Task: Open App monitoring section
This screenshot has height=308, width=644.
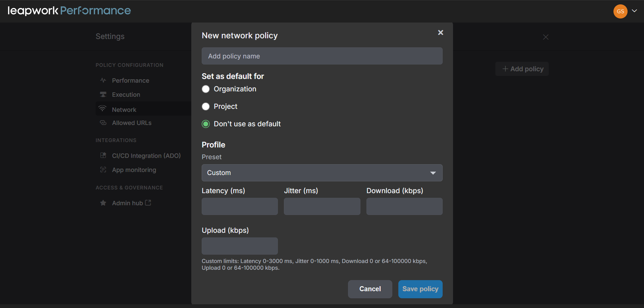Action: tap(134, 170)
